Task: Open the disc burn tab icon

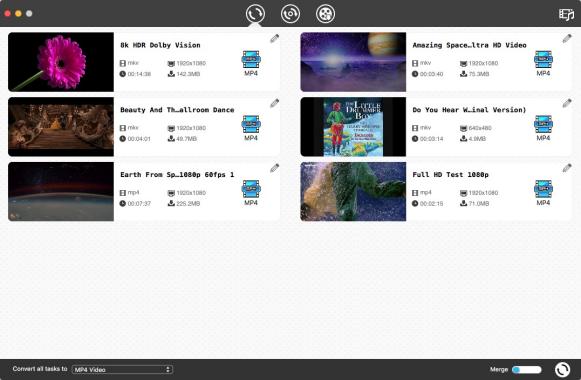Action: coord(290,14)
